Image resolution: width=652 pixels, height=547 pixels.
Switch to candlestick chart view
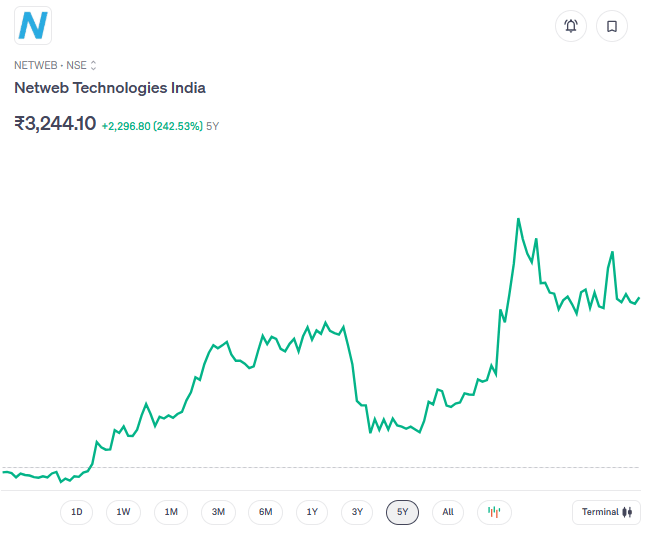tap(494, 512)
